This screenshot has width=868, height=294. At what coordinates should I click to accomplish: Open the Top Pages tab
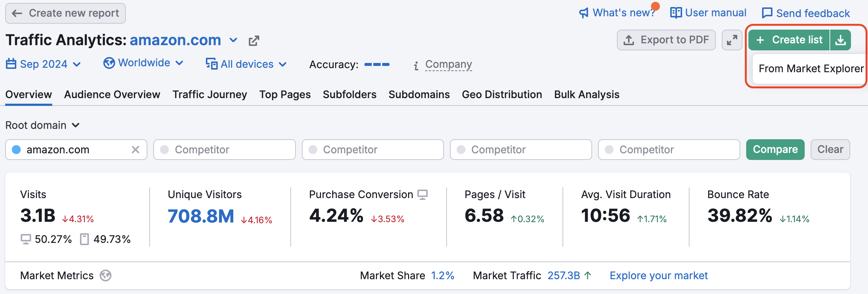pos(285,95)
